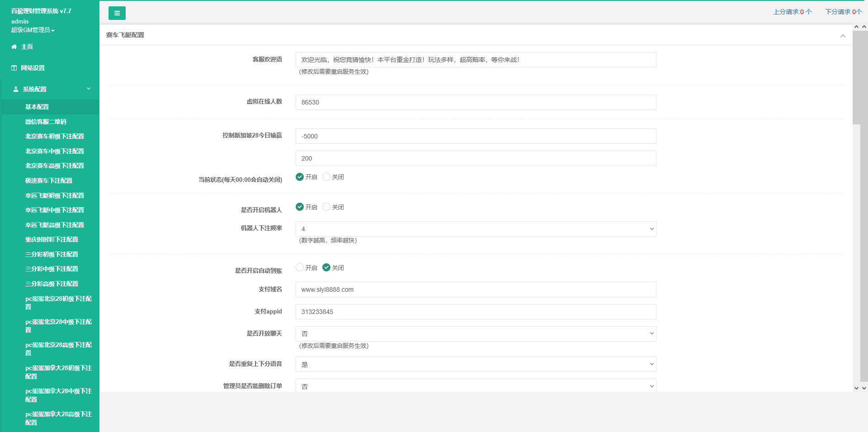Collapse the 赛车飞艇配置 panel with the chevron icon
The height and width of the screenshot is (432, 868).
843,36
